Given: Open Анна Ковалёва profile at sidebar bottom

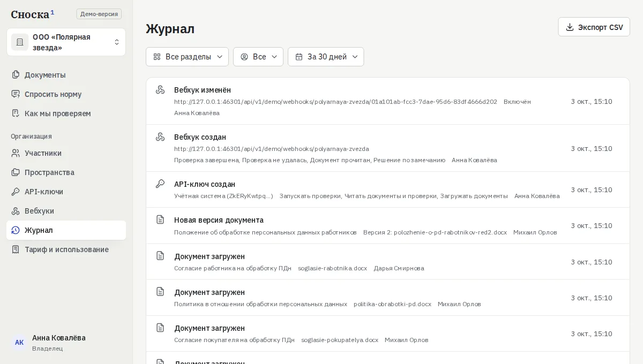Looking at the screenshot, I should pyautogui.click(x=66, y=343).
